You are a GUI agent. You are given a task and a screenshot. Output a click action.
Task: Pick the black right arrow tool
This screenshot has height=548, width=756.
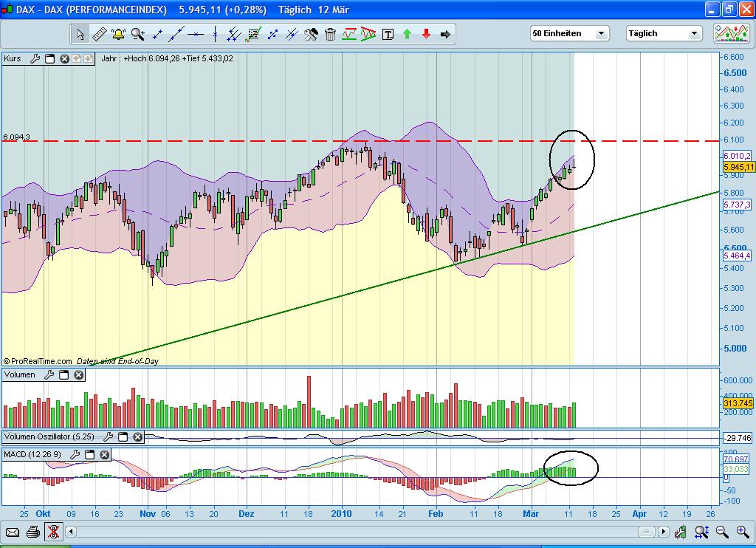click(x=445, y=34)
